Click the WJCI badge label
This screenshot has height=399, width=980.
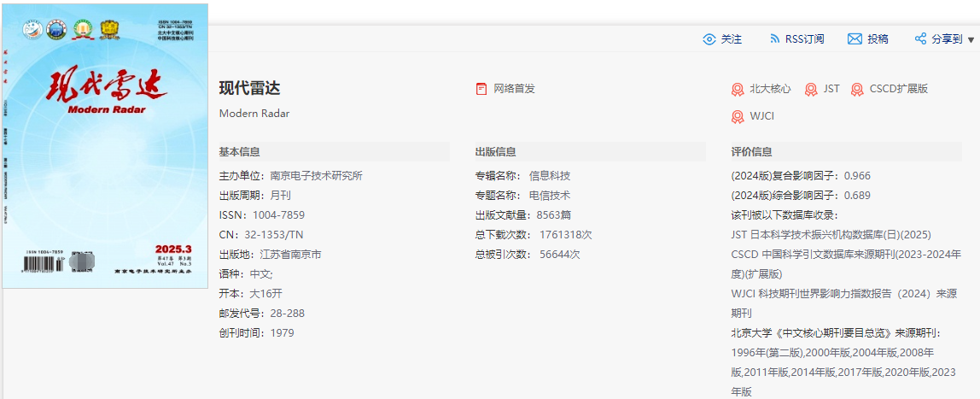(x=761, y=116)
